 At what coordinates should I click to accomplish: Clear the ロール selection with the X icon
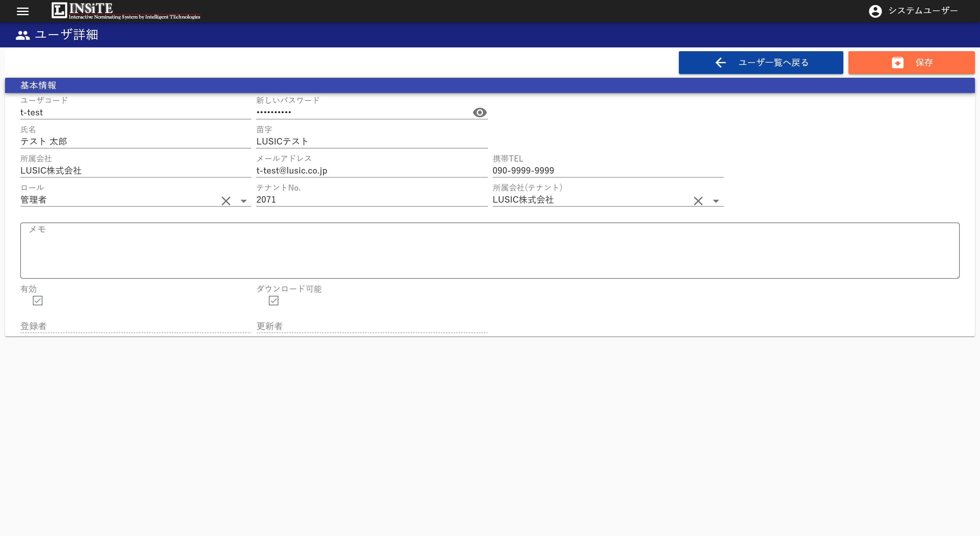click(x=226, y=201)
